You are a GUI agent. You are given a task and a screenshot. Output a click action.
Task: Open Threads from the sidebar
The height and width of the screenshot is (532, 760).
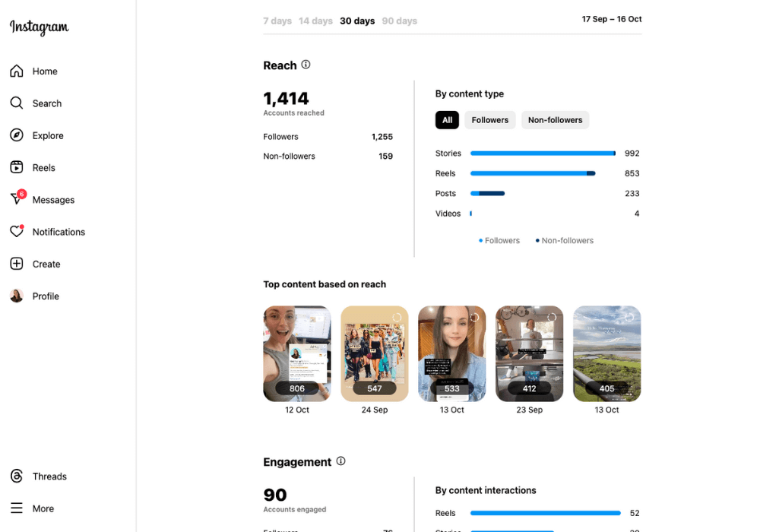[x=49, y=476]
